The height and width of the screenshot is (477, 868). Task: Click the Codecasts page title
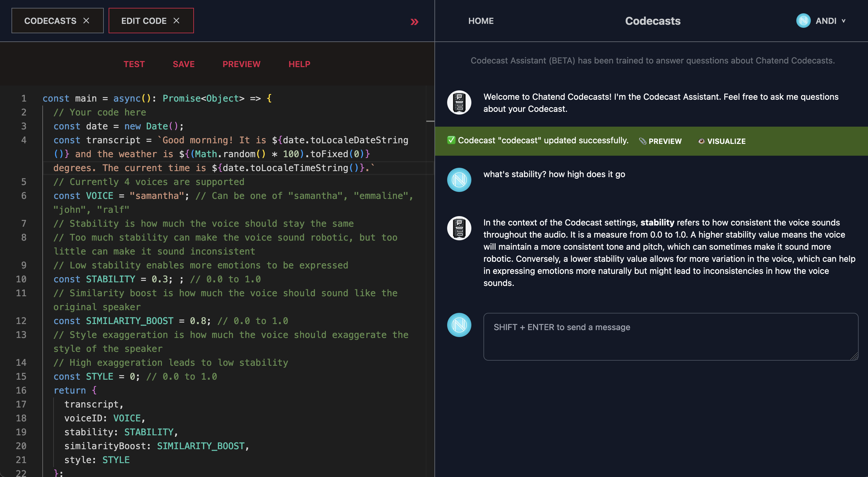[653, 21]
